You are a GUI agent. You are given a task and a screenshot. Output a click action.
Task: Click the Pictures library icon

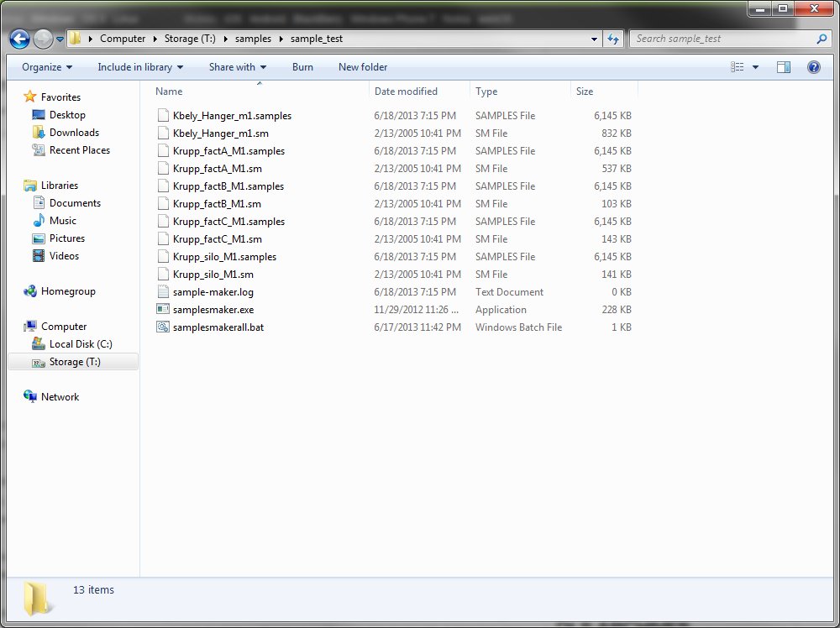tap(38, 238)
